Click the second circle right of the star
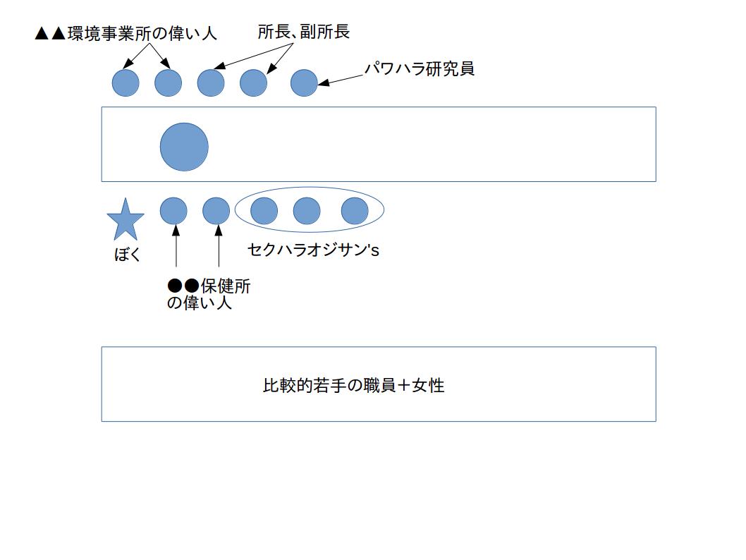 tap(216, 211)
